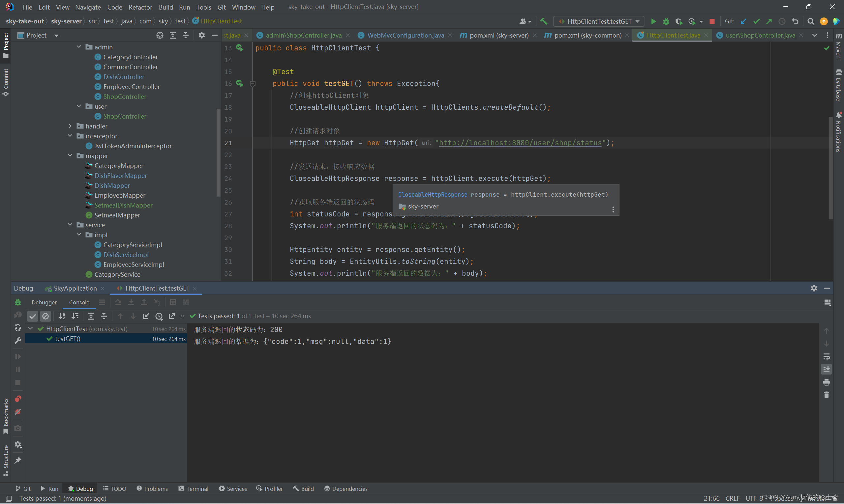Click the localhost:8080/user/shop/status URL link
The width and height of the screenshot is (844, 504).
click(520, 143)
